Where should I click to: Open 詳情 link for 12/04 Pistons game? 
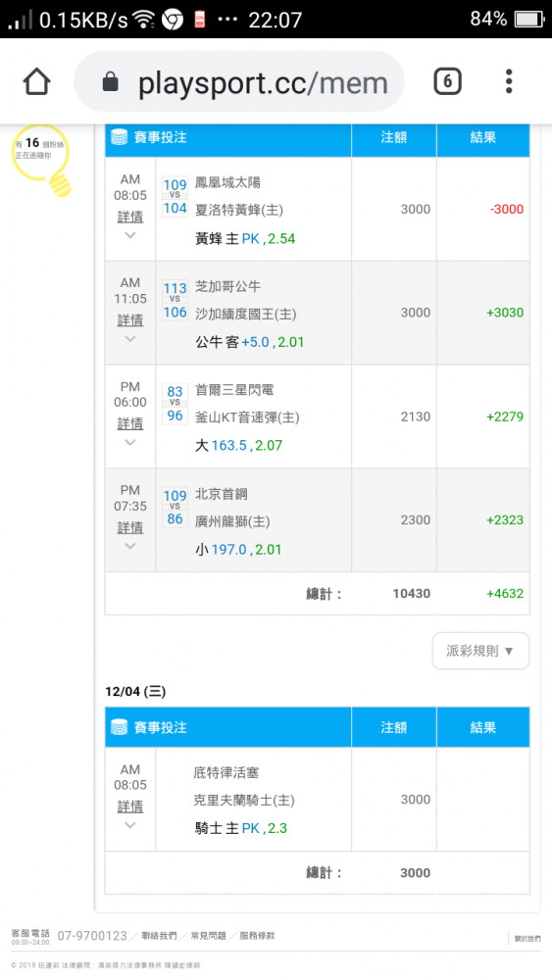[x=130, y=807]
